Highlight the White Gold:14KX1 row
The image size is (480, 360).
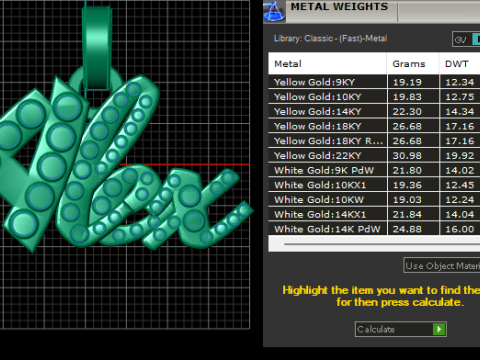click(374, 214)
